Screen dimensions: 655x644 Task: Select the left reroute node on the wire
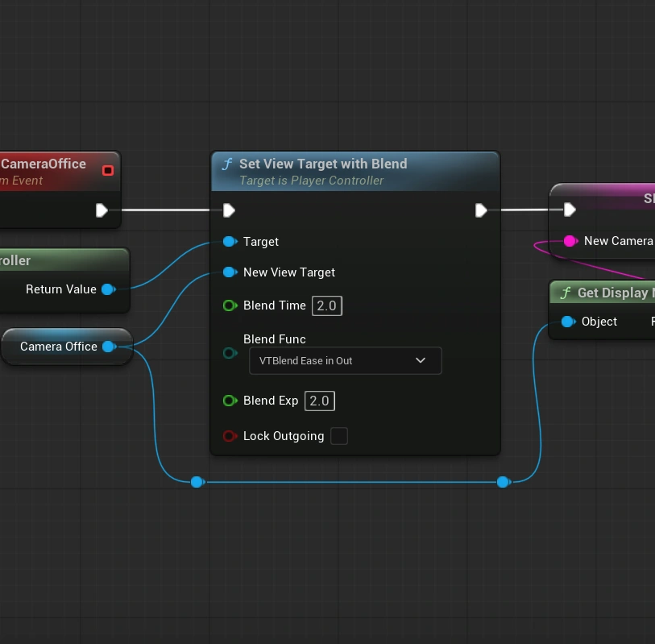click(197, 482)
